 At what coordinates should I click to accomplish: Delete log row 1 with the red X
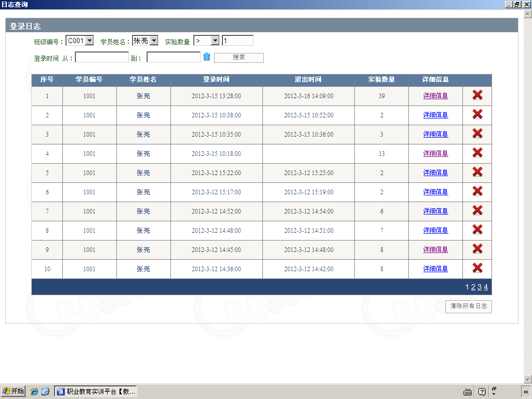[477, 96]
